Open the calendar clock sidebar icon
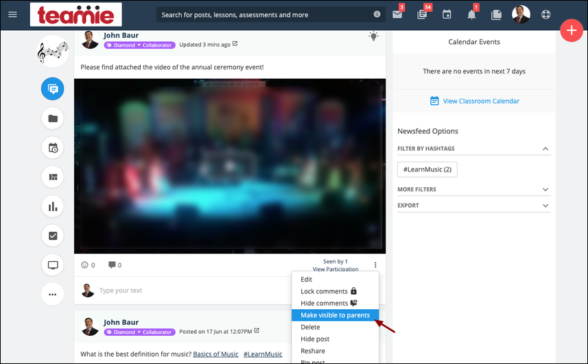Screen dimensions: 588x364 [x=53, y=147]
